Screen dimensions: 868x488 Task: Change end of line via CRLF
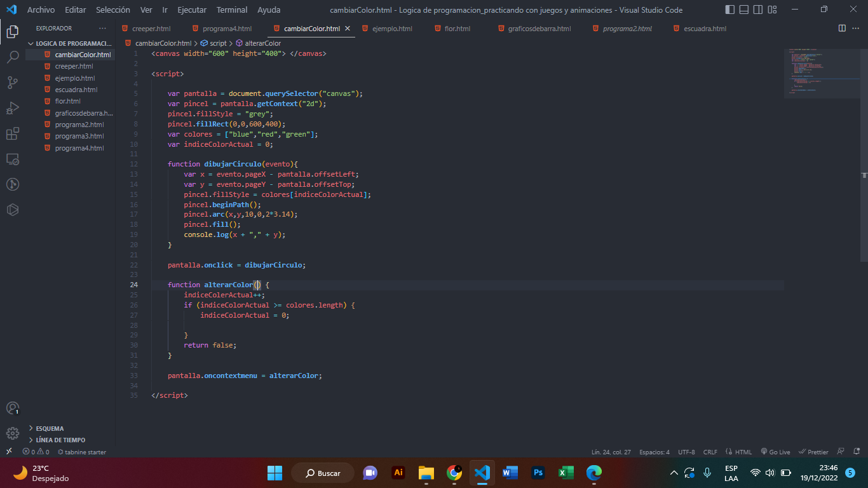pos(710,452)
